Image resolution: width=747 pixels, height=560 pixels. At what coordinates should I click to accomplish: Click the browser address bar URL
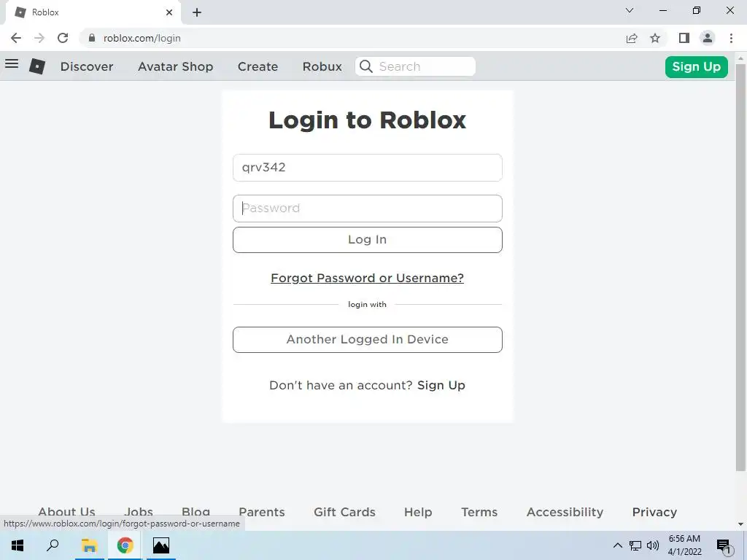[142, 38]
